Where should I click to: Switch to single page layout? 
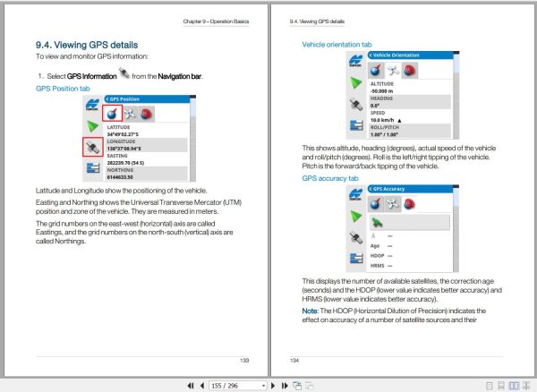[x=490, y=386]
